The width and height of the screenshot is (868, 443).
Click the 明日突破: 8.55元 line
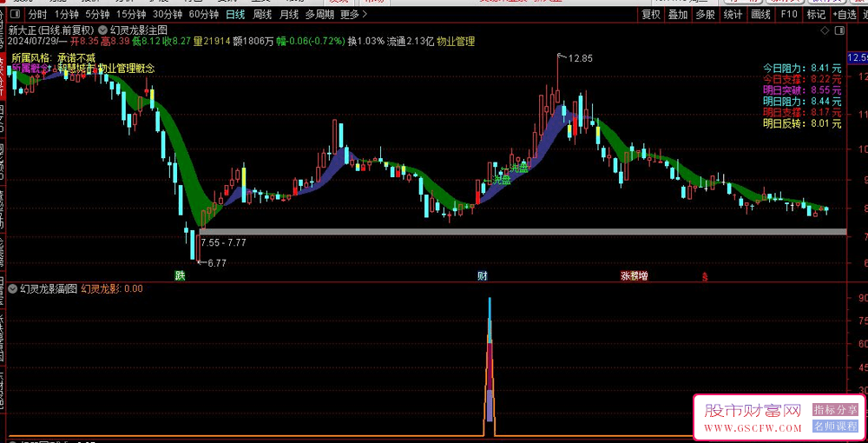pos(802,89)
